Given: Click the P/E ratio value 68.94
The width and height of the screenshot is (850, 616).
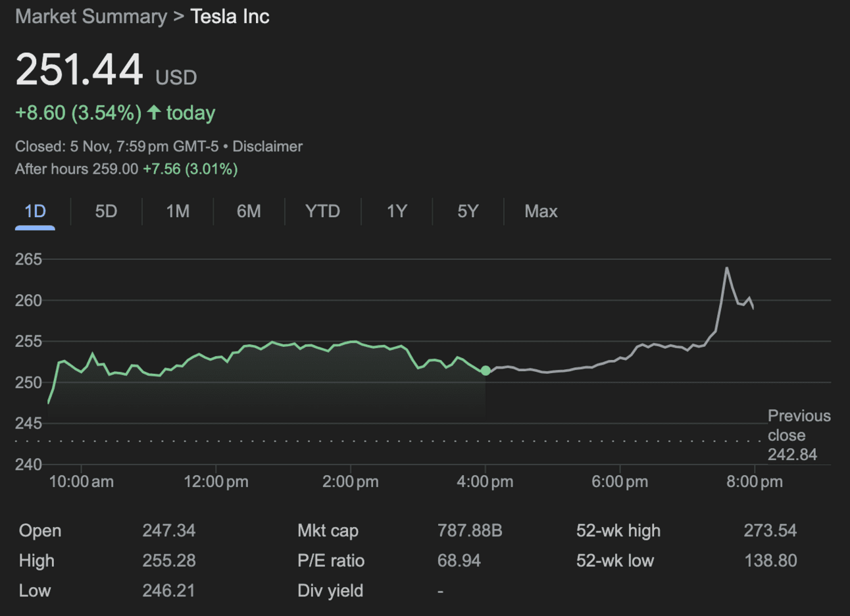Looking at the screenshot, I should pos(459,561).
